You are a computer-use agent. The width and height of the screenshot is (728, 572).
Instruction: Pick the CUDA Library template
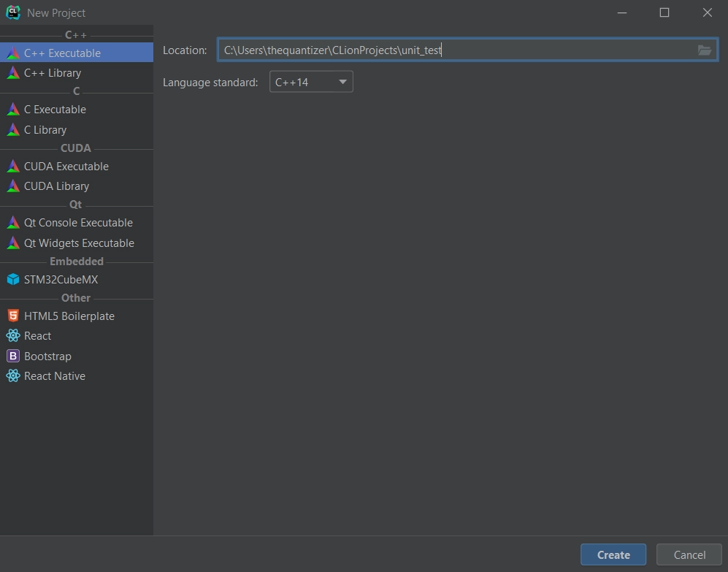coord(77,186)
